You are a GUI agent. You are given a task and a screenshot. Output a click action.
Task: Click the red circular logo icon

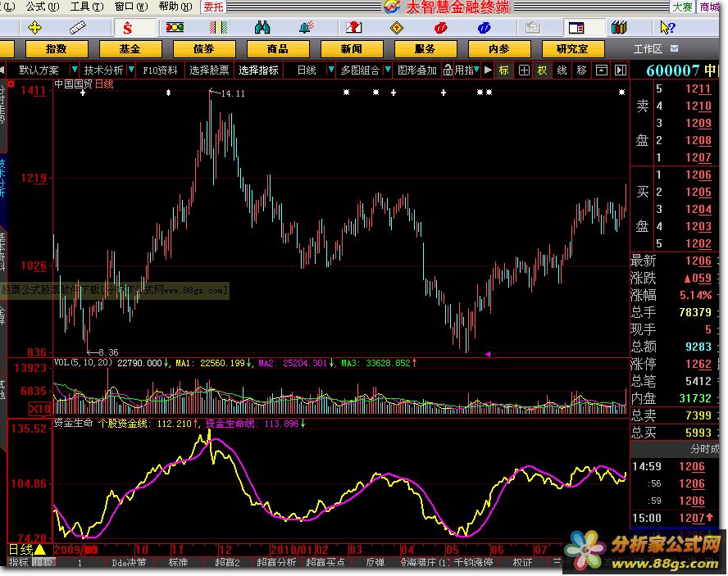coord(440,28)
